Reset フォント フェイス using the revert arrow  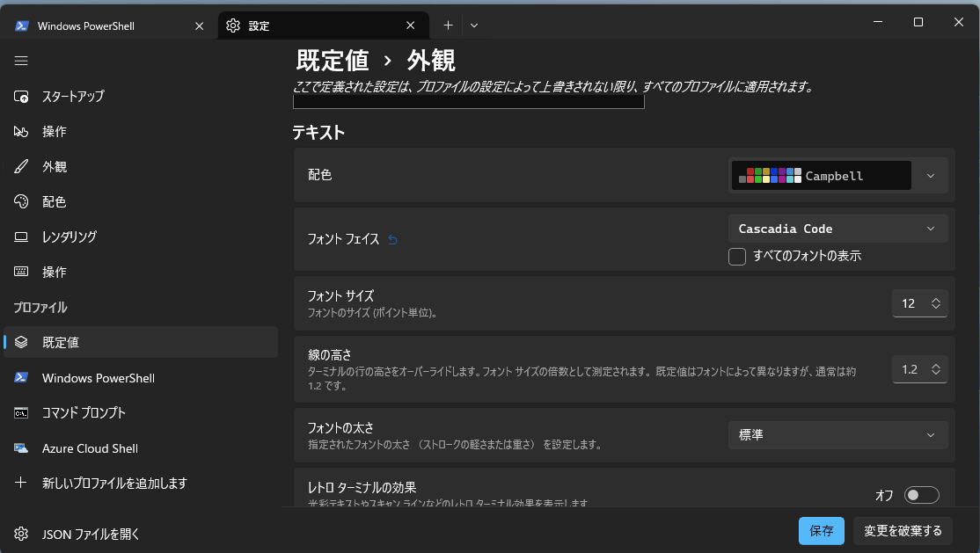tap(392, 238)
